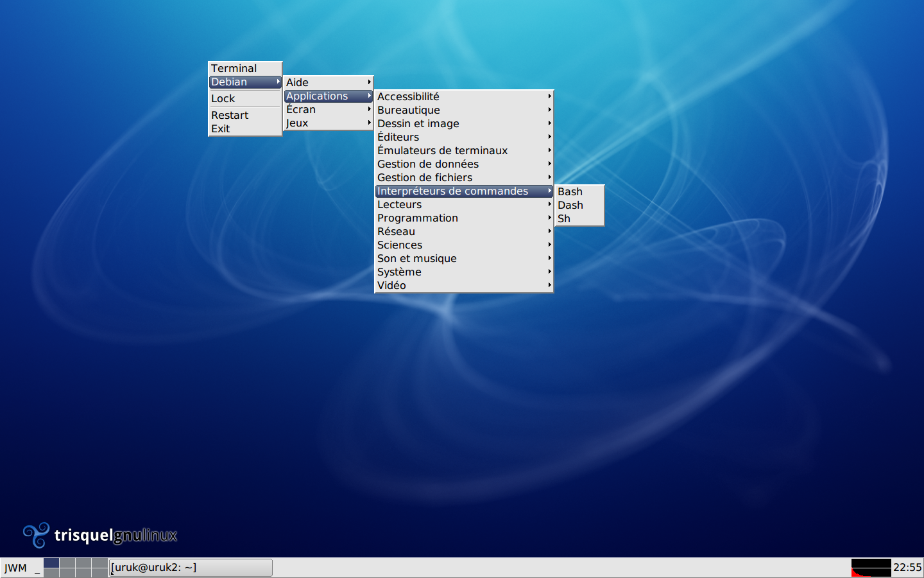Open the Système category
This screenshot has width=924, height=578.
464,272
